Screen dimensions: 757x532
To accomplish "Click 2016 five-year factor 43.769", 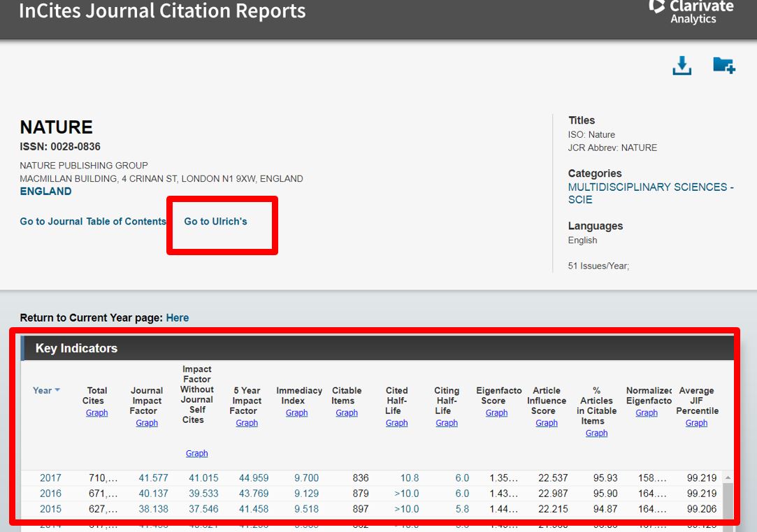I will [x=254, y=494].
